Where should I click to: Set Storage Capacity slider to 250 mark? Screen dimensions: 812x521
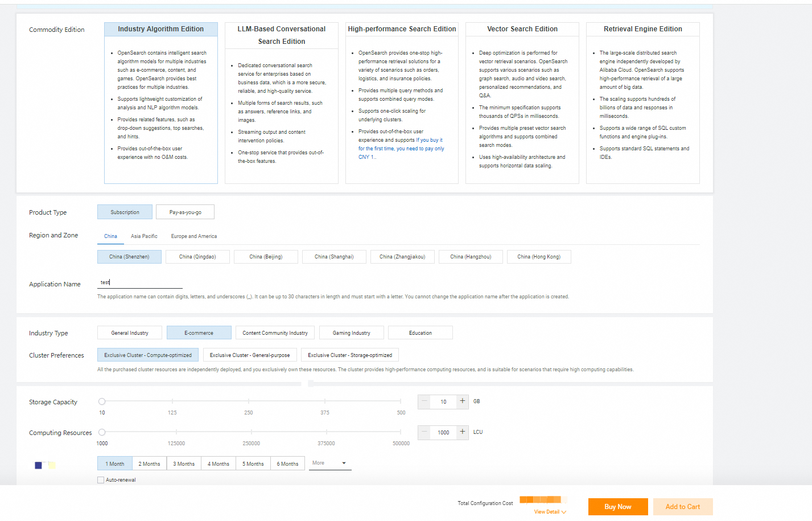click(249, 401)
